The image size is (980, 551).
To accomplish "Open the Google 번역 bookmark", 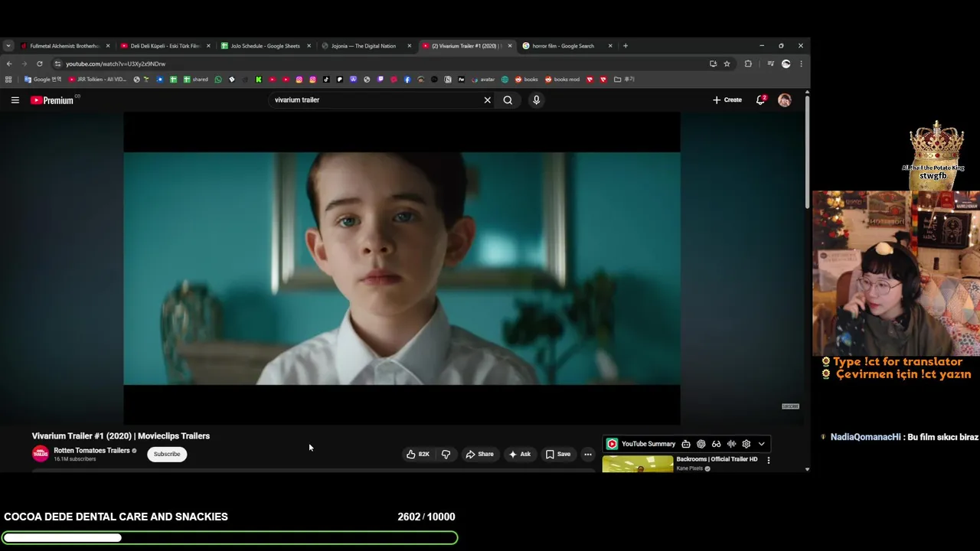I will (x=43, y=80).
